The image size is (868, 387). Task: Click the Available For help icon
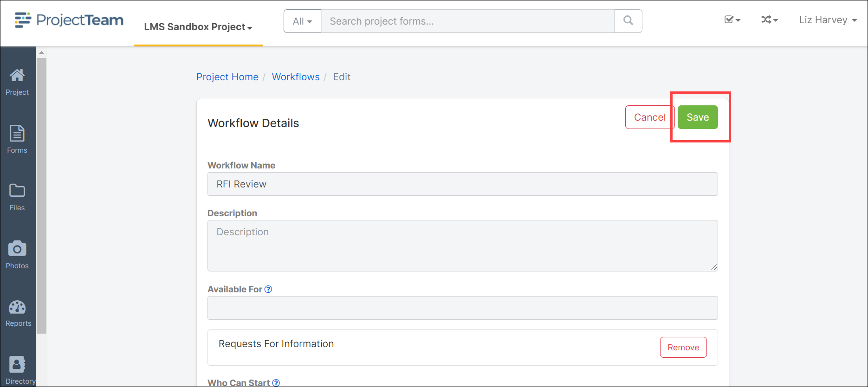[x=268, y=289]
